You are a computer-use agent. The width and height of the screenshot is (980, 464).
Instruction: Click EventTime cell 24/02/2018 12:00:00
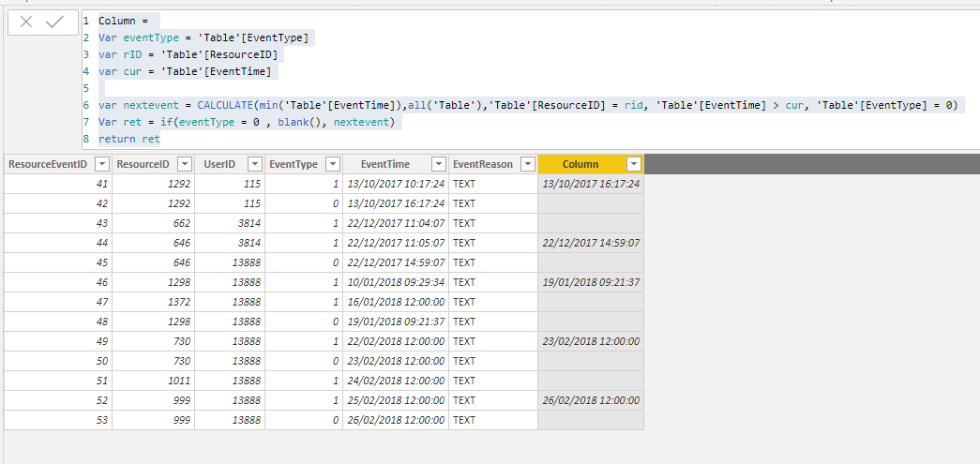(x=396, y=381)
